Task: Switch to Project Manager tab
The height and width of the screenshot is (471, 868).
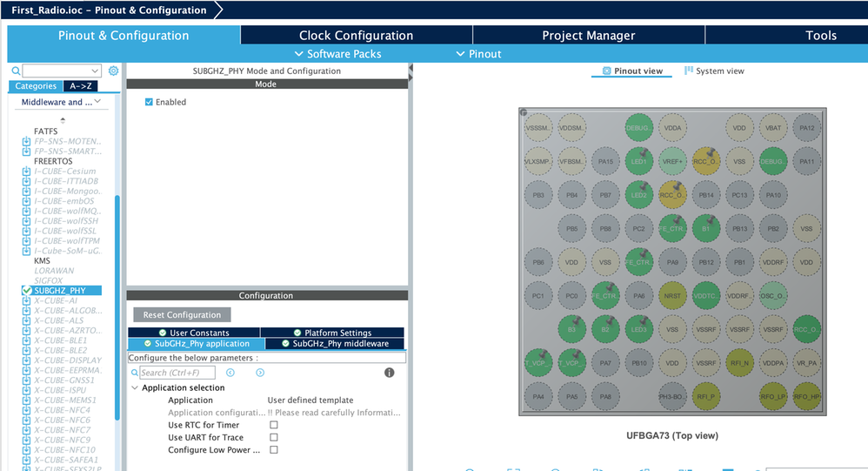Action: pos(589,36)
